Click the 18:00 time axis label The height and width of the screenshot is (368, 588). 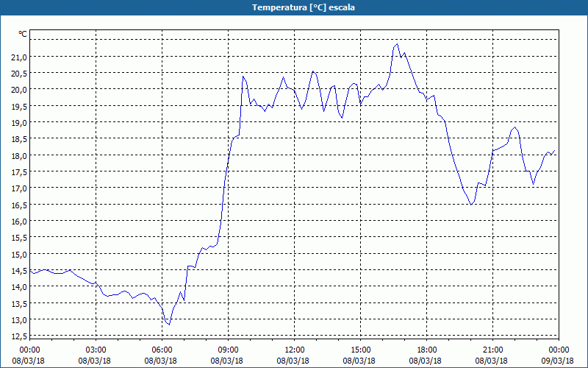tap(427, 350)
